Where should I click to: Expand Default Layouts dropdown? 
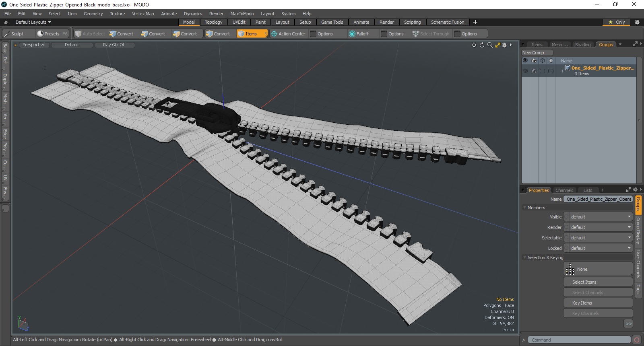tap(33, 22)
